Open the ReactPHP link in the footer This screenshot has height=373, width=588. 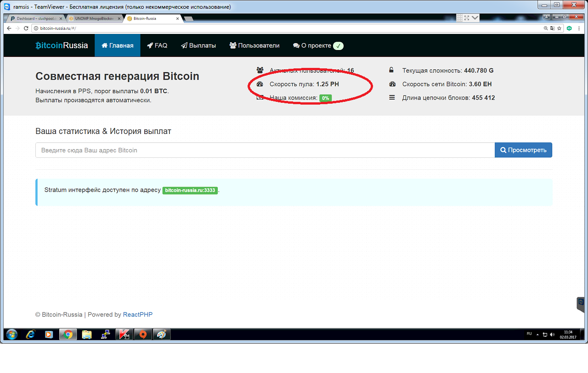tap(138, 315)
